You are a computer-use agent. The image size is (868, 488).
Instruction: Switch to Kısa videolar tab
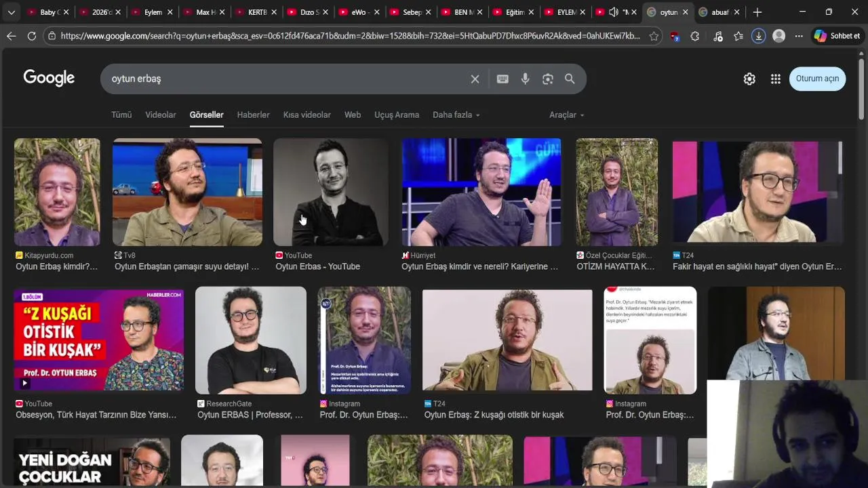[x=307, y=115]
